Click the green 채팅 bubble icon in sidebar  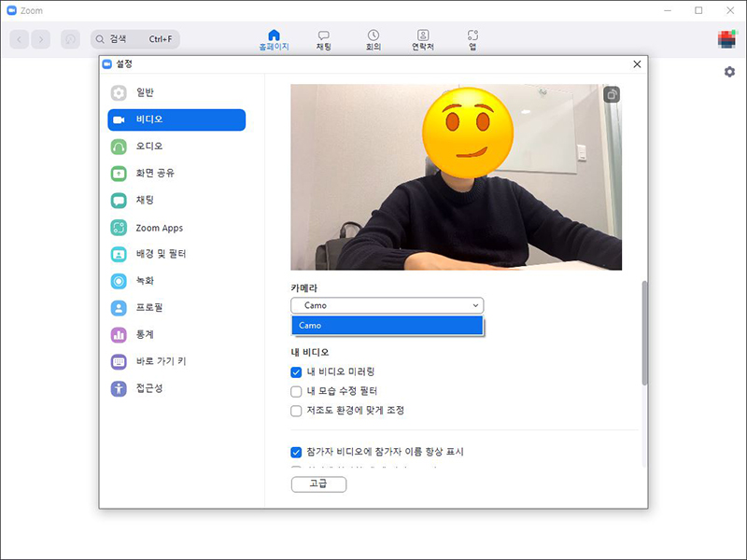tap(119, 201)
